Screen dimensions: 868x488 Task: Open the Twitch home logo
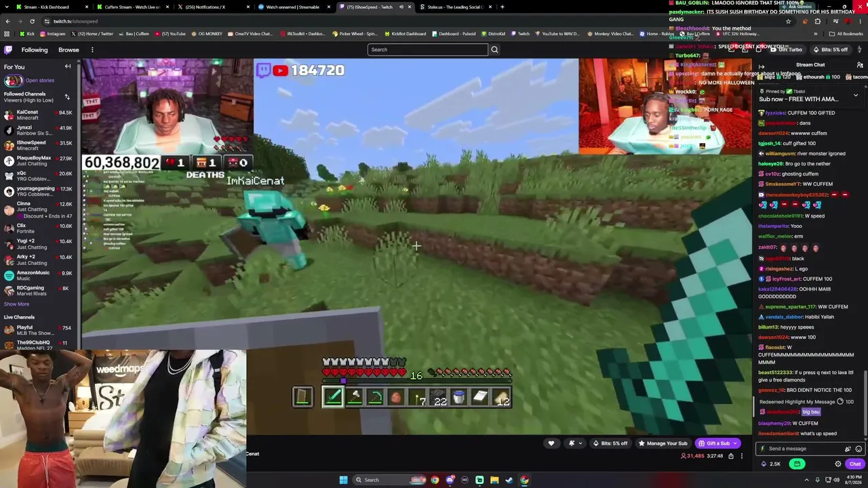pyautogui.click(x=8, y=49)
